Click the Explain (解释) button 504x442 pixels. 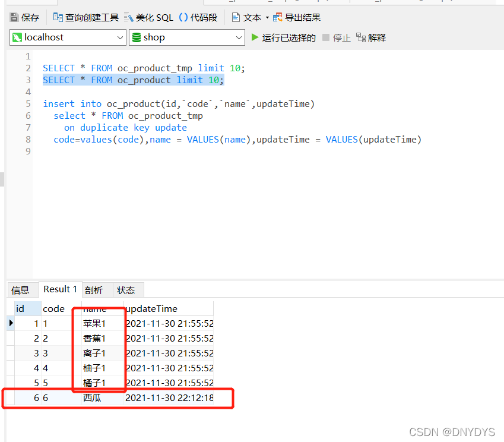coord(371,37)
